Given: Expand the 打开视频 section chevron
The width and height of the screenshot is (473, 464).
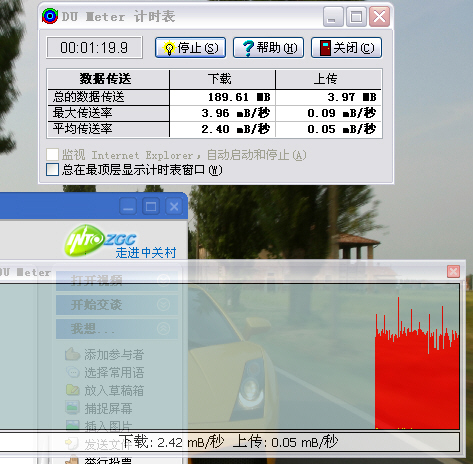Looking at the screenshot, I should click(x=163, y=280).
